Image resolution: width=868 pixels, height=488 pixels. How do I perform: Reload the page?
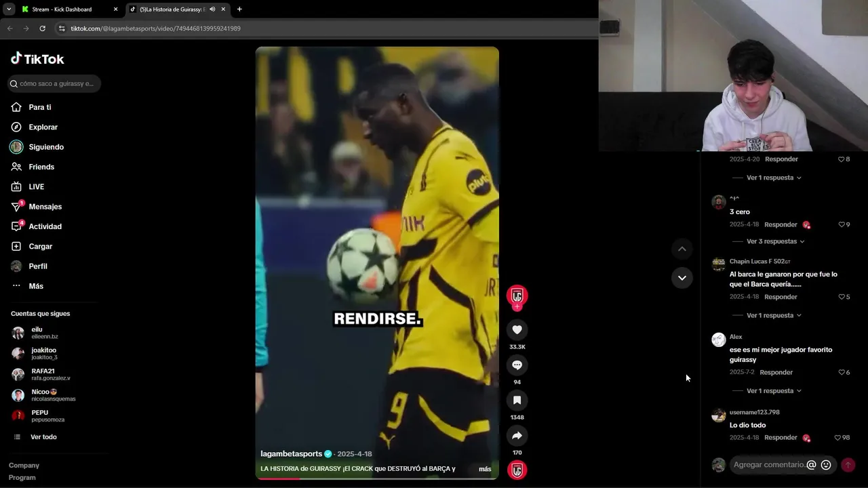click(x=42, y=28)
